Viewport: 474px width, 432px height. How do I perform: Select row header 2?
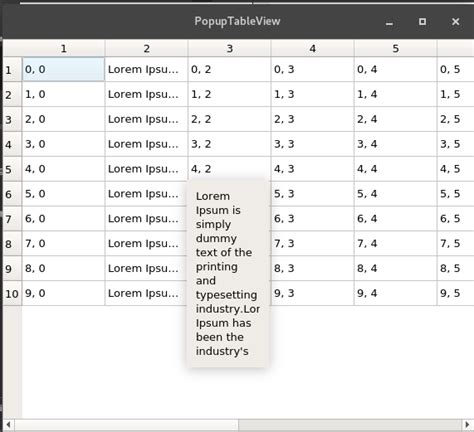click(x=12, y=94)
